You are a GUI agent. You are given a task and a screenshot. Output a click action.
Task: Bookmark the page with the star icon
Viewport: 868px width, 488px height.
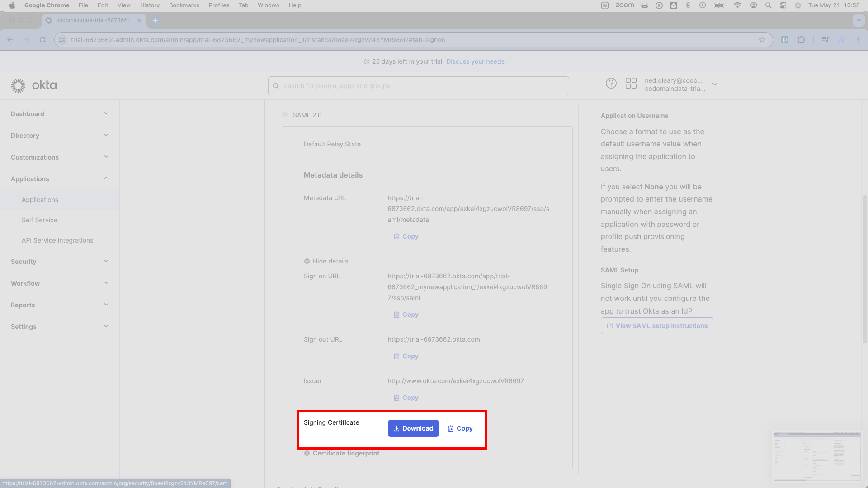(x=762, y=40)
